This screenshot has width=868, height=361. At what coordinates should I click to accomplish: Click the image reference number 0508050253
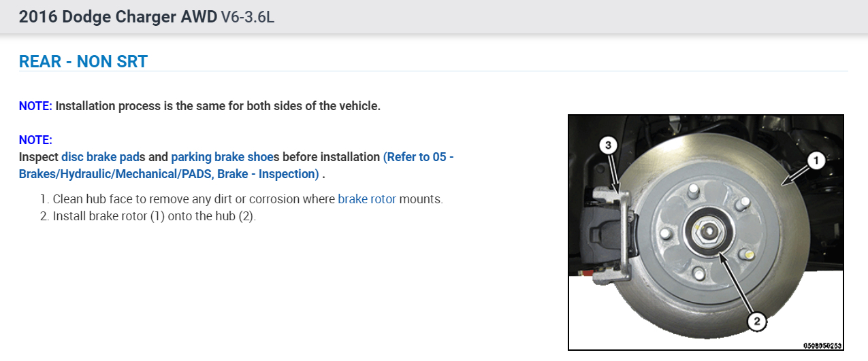tap(822, 346)
